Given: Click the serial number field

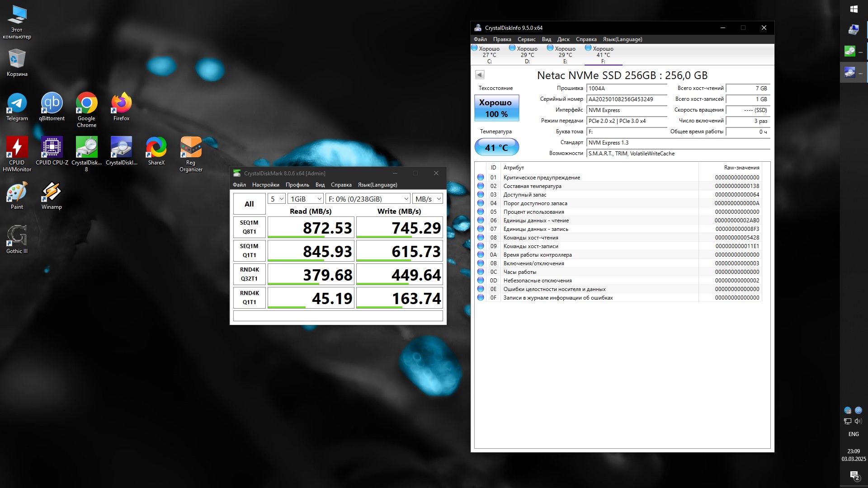Looking at the screenshot, I should [627, 99].
